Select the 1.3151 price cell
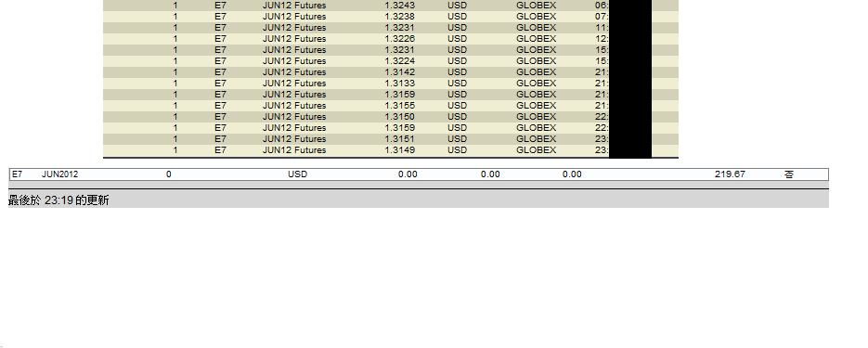The width and height of the screenshot is (868, 348). click(400, 139)
